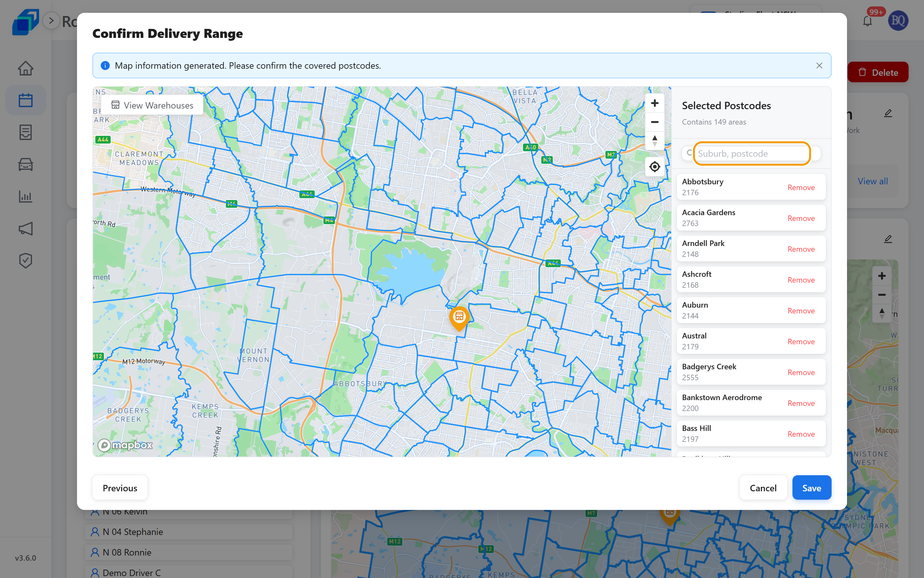Viewport: 924px width, 578px height.
Task: Save the confirmed delivery range
Action: 811,488
